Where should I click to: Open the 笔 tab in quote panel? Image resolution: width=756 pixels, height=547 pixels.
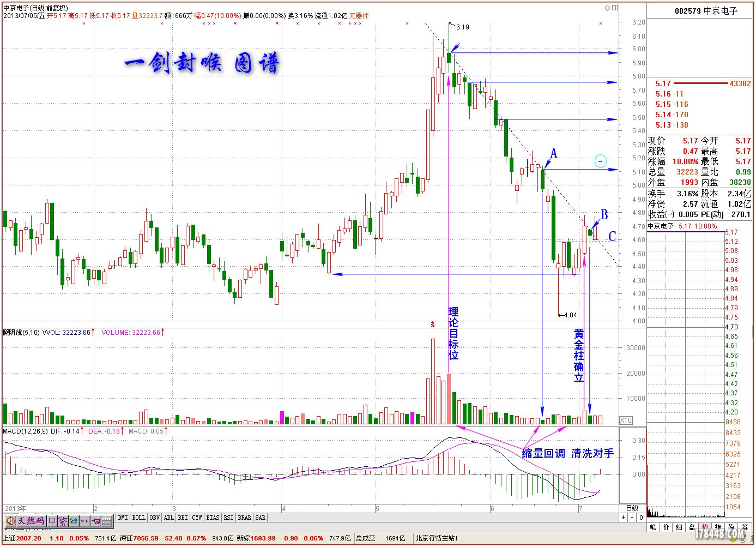tap(653, 527)
